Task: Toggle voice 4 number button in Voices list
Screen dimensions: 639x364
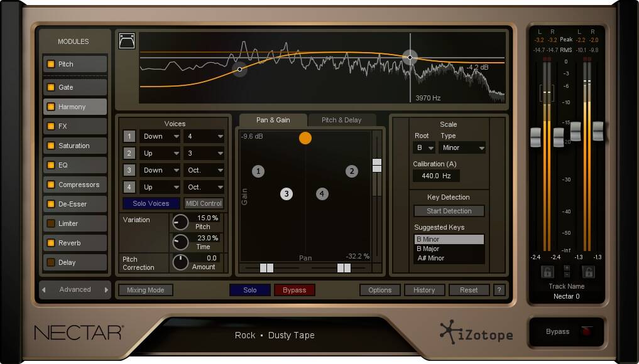Action: coord(129,187)
